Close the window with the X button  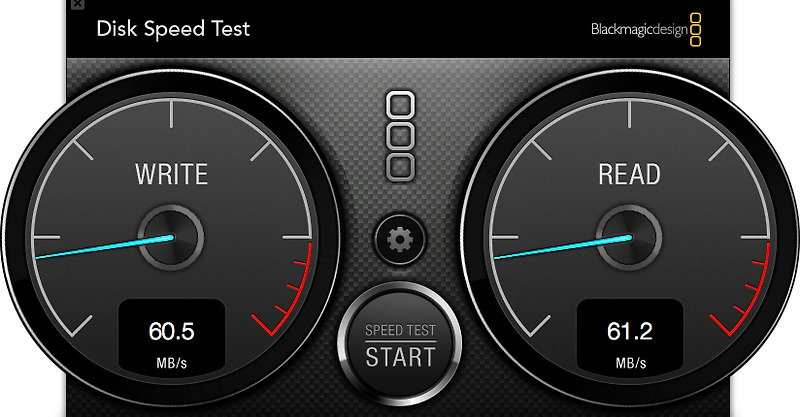point(77,4)
